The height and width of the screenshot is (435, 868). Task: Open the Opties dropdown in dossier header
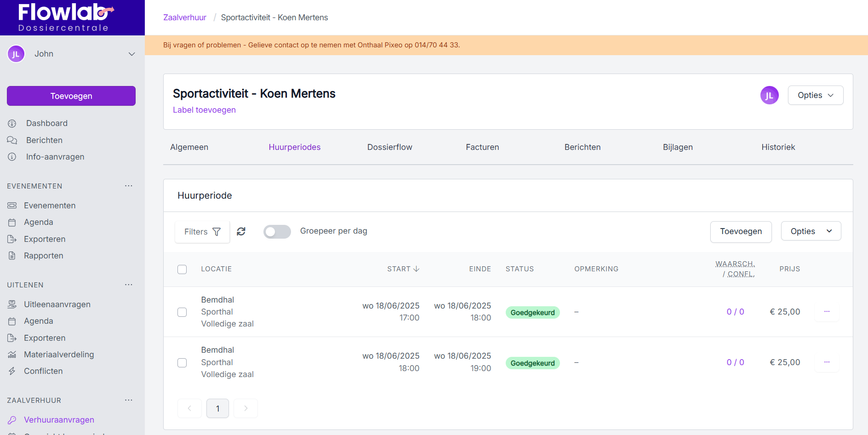(x=815, y=95)
